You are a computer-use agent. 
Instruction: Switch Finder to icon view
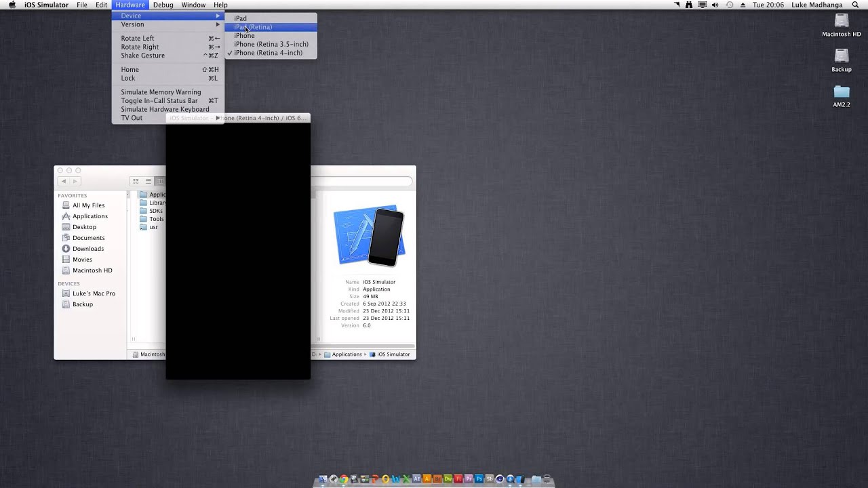coord(136,181)
